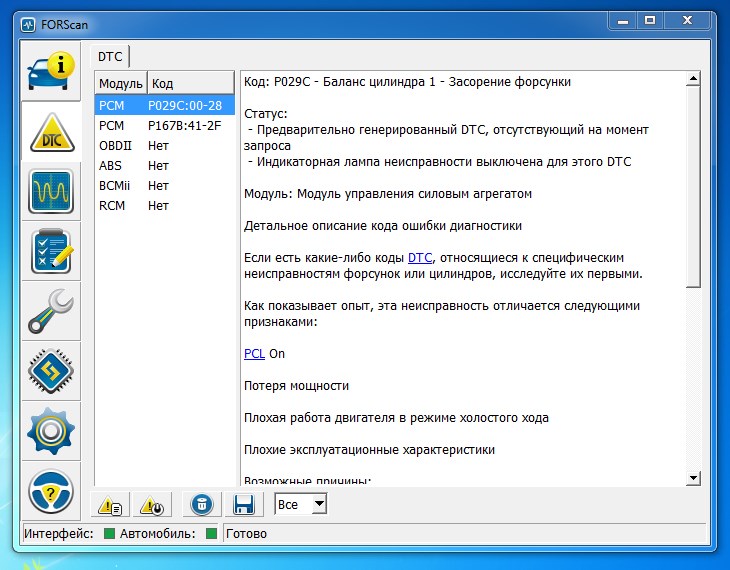Click the Модуль column header
This screenshot has height=570, width=730.
tap(121, 83)
